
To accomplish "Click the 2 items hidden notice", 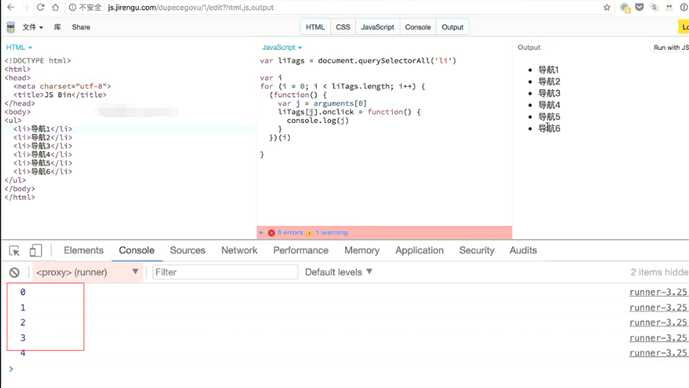I will click(x=659, y=272).
